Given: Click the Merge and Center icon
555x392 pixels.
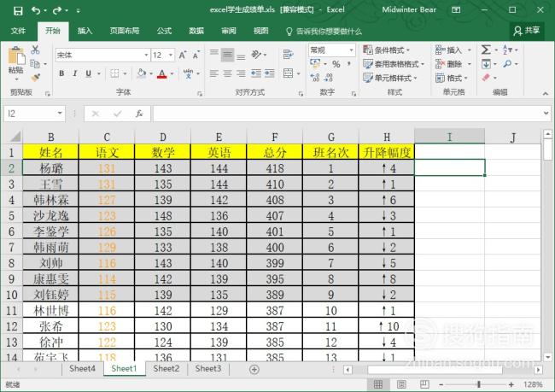Looking at the screenshot, I should click(x=288, y=73).
